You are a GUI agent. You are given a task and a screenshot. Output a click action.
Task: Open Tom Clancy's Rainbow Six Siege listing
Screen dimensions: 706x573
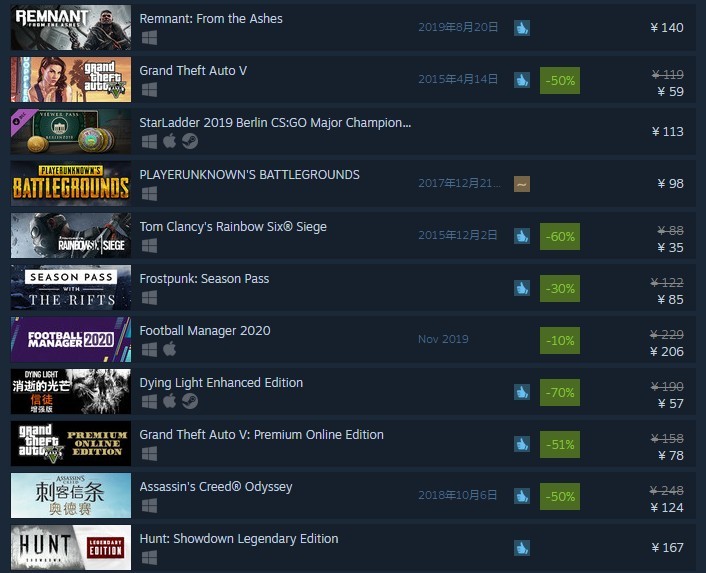coord(233,227)
